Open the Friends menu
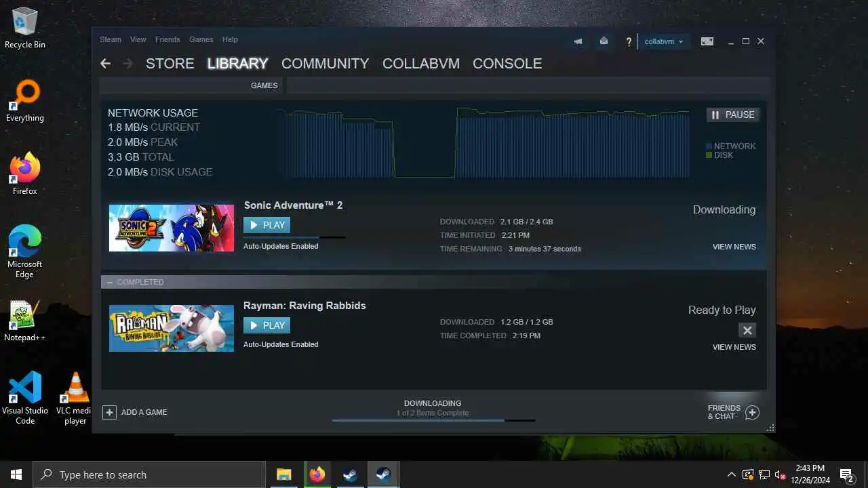This screenshot has height=488, width=868. tap(167, 39)
